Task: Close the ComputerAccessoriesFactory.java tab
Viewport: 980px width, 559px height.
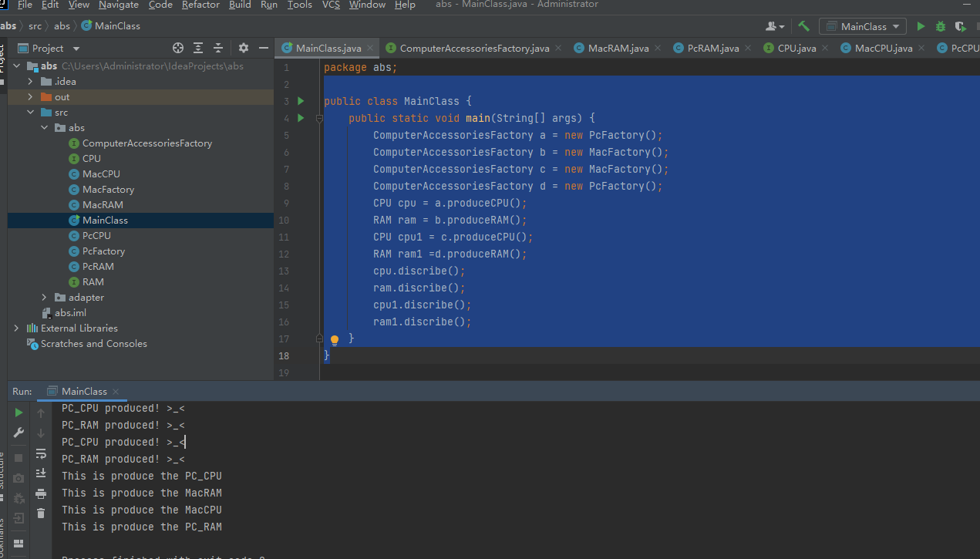Action: click(559, 48)
